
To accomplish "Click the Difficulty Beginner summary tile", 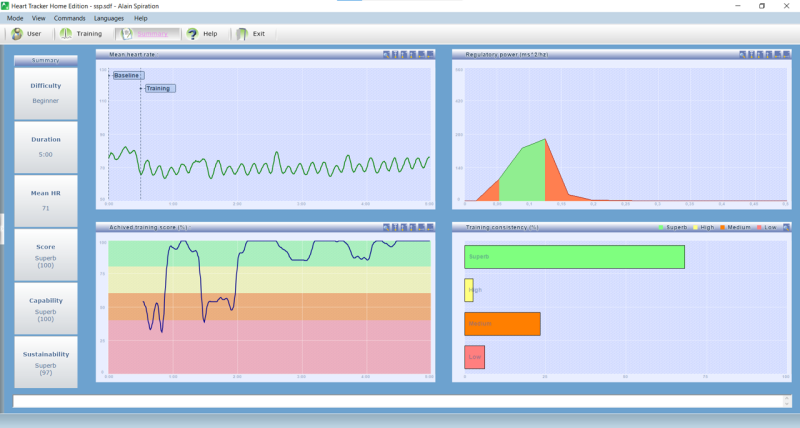I will 46,93.
